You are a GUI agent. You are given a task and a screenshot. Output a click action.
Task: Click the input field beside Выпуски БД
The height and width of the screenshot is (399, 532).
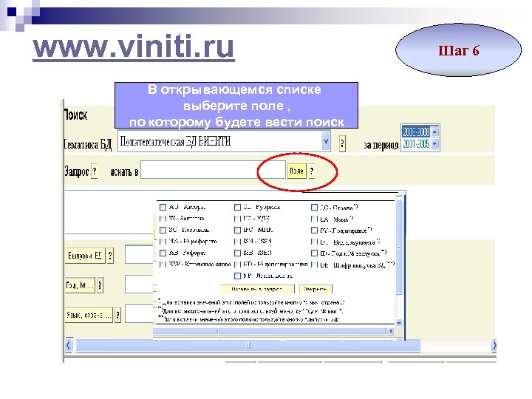[x=139, y=254]
